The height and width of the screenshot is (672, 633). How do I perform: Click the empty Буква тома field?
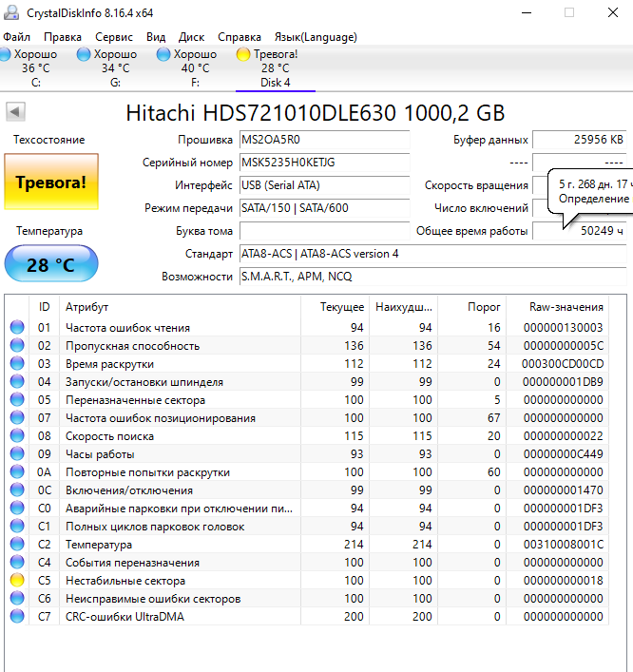click(x=324, y=231)
